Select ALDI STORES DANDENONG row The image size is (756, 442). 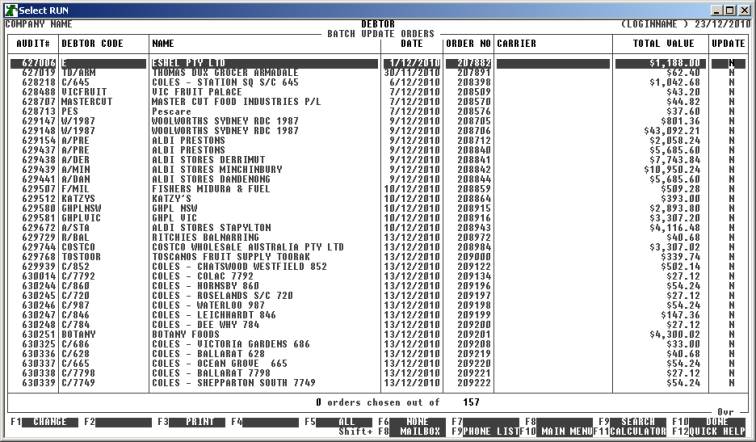click(x=378, y=179)
